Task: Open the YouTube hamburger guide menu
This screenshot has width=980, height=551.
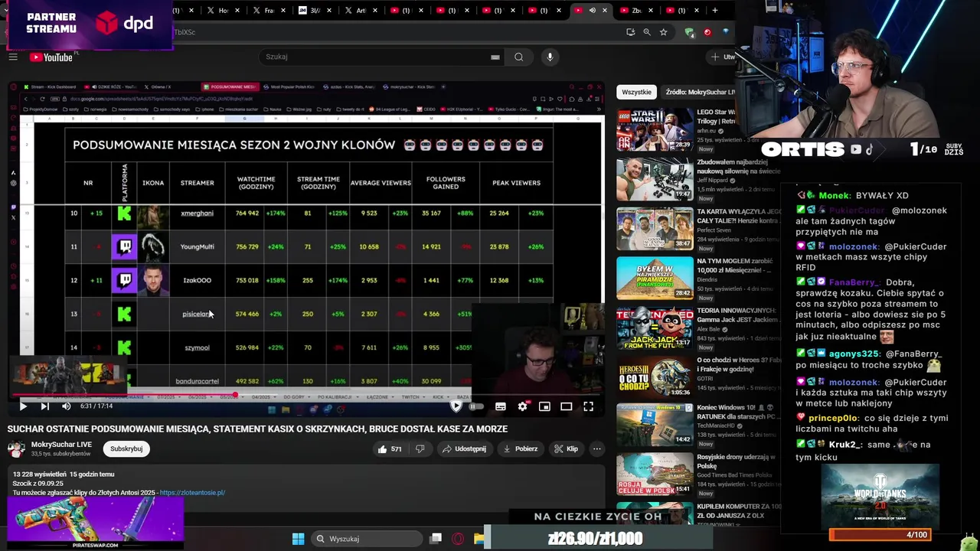Action: [x=13, y=57]
